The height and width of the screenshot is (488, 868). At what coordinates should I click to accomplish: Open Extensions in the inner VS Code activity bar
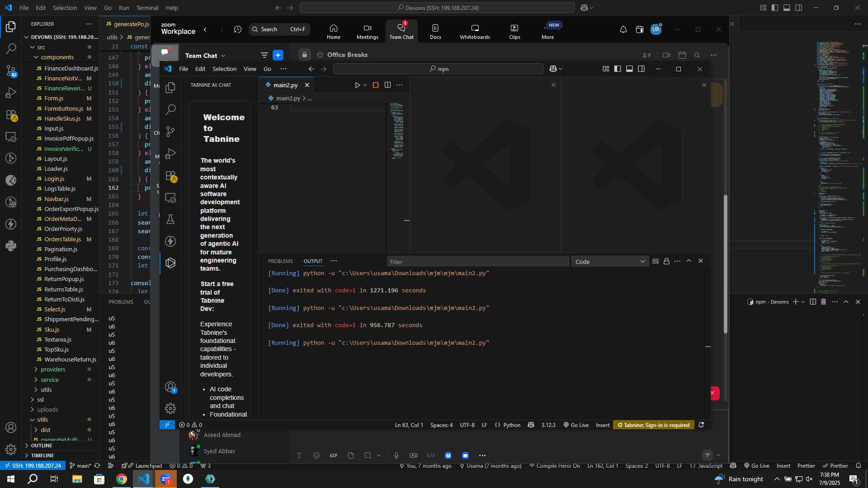[170, 176]
